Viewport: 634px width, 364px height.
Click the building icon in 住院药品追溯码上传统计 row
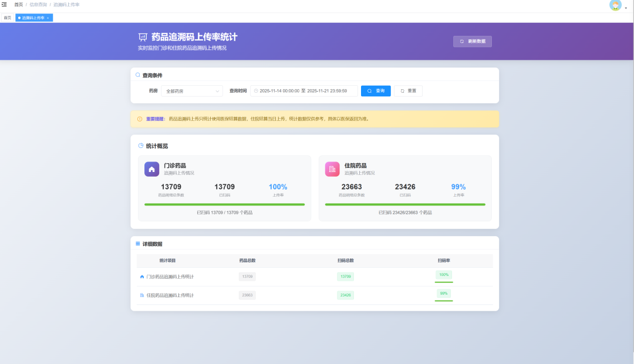[x=142, y=295]
